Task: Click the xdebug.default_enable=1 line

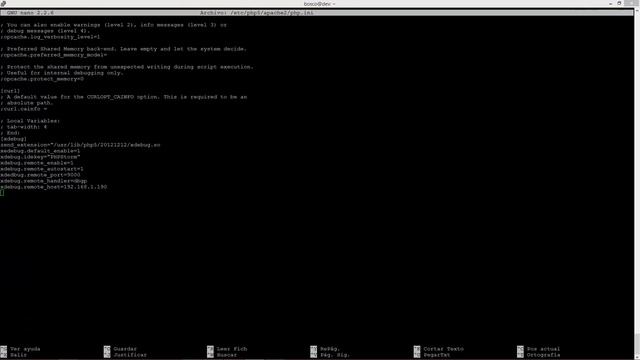Action: click(x=40, y=151)
